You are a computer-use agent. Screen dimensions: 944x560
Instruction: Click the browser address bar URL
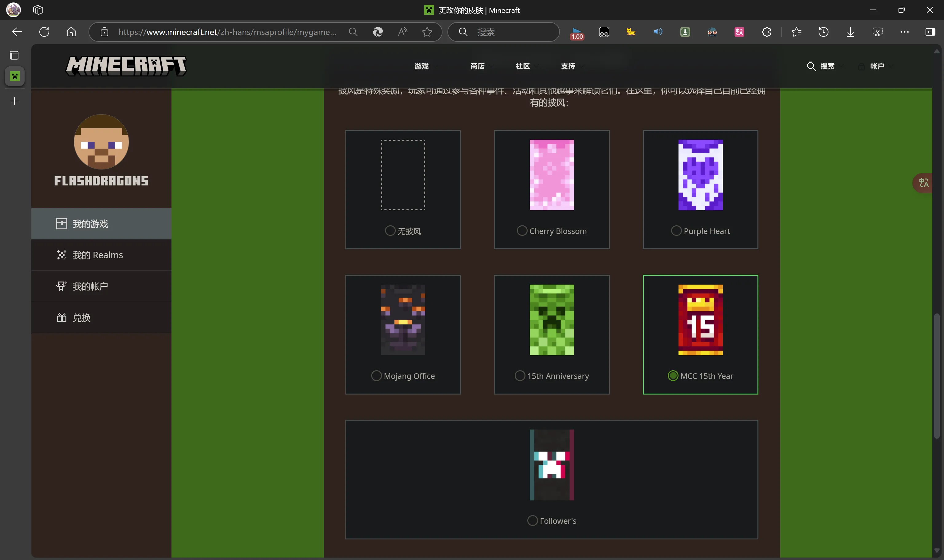pyautogui.click(x=227, y=32)
